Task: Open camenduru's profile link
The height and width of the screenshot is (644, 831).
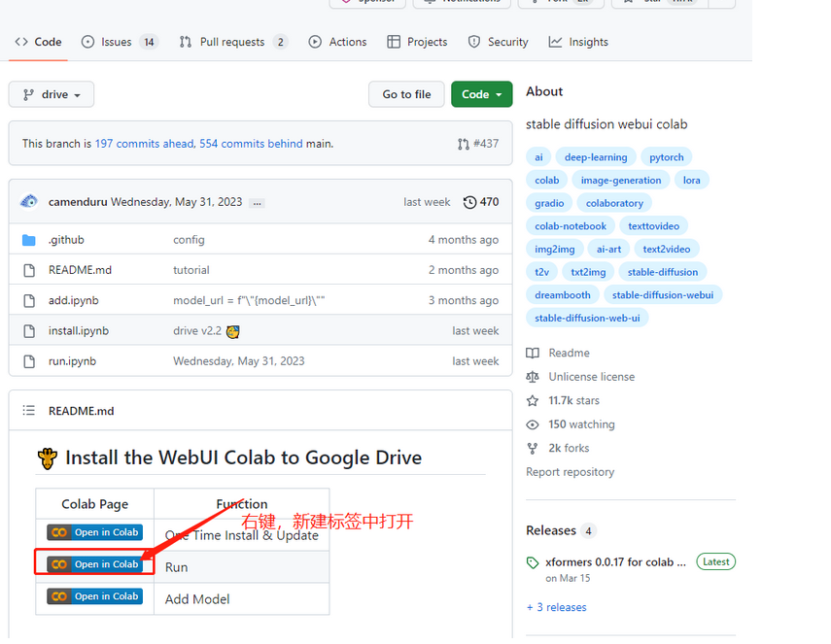Action: coord(78,202)
